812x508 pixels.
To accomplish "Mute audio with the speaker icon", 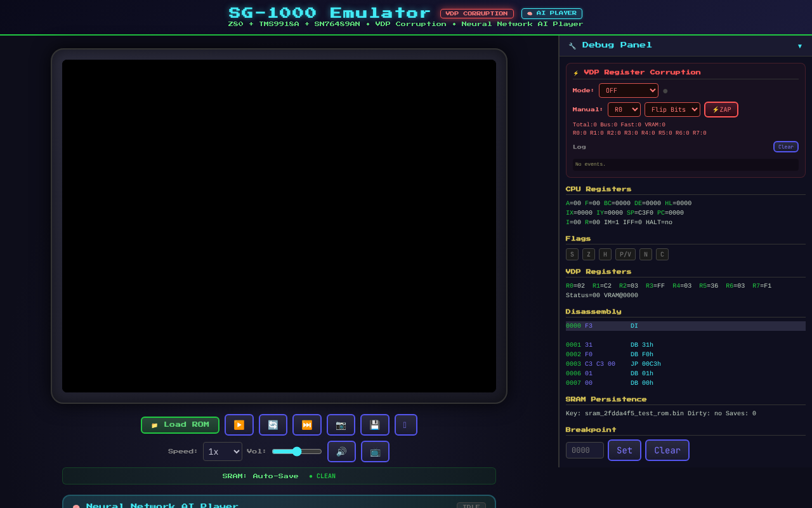I will [x=341, y=451].
